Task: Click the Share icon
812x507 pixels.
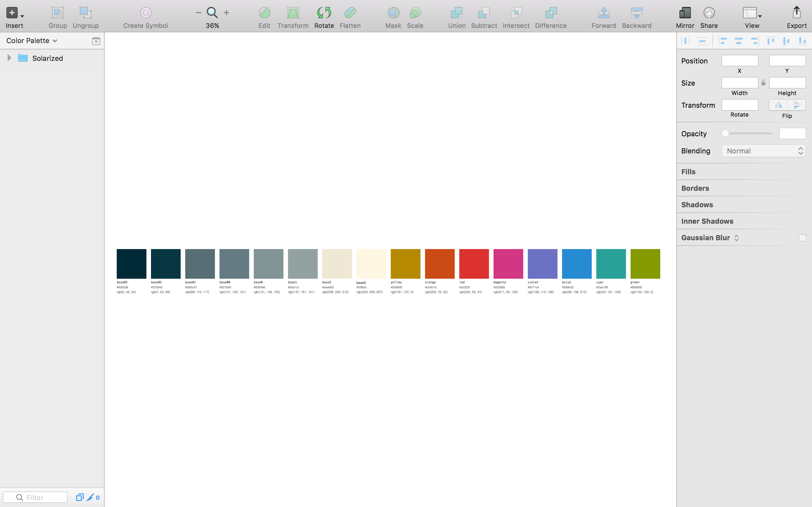Action: [709, 13]
